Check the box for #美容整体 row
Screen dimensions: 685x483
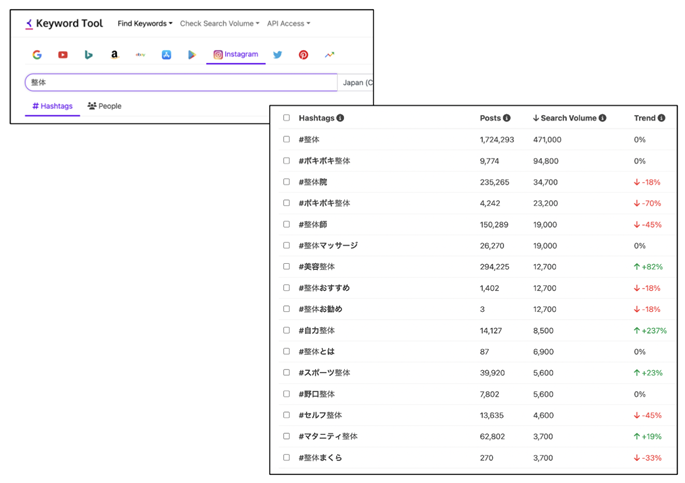point(287,266)
